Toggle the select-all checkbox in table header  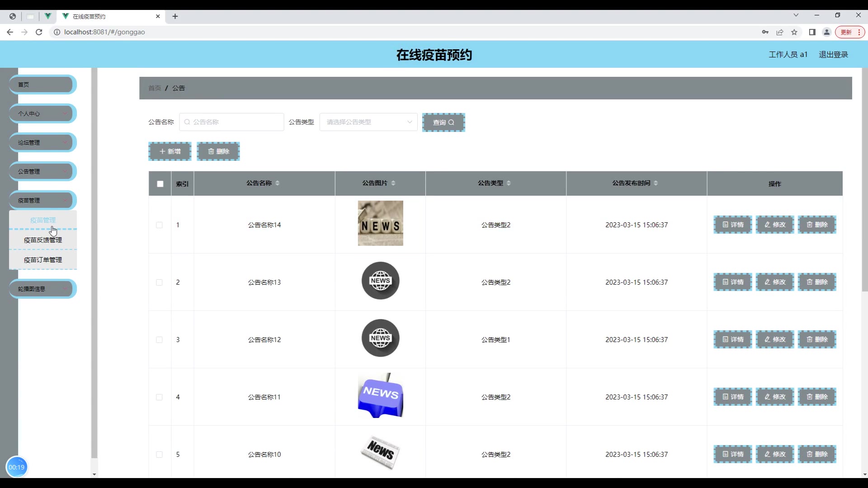[160, 184]
